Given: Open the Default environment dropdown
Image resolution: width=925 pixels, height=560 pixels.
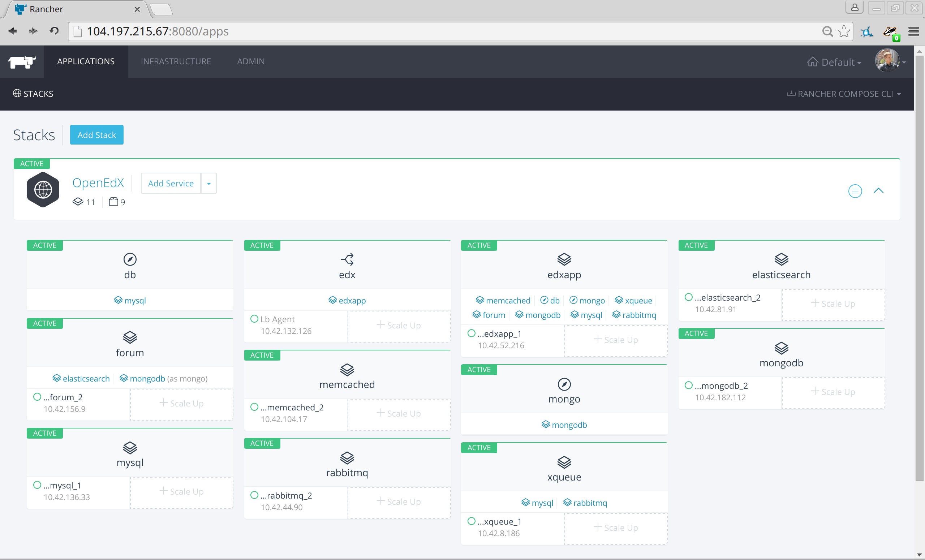Looking at the screenshot, I should pyautogui.click(x=834, y=62).
